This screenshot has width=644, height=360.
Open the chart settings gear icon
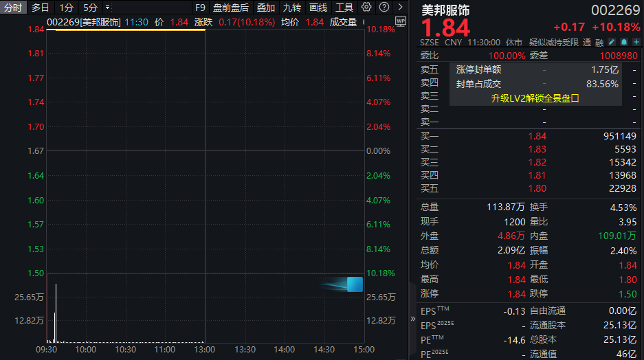pyautogui.click(x=366, y=8)
